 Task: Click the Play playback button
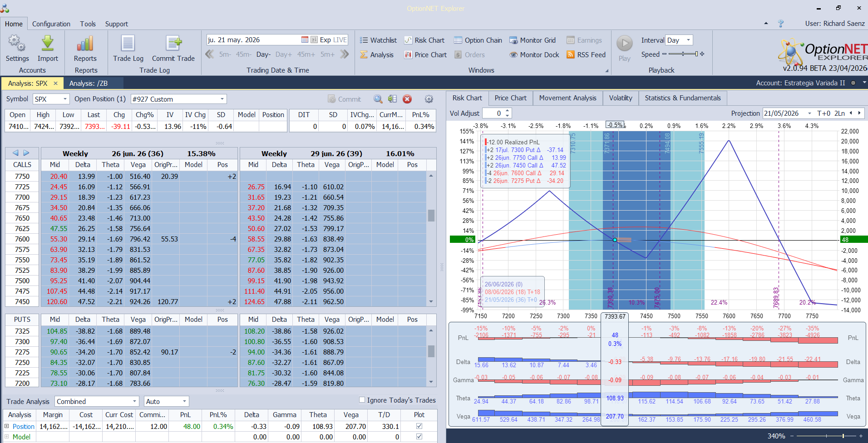(x=625, y=44)
